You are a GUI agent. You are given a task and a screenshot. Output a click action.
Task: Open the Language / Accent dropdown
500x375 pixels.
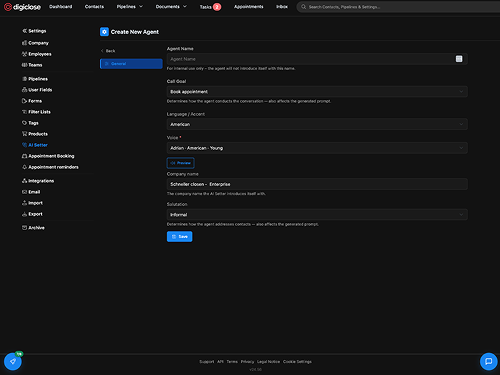point(317,124)
